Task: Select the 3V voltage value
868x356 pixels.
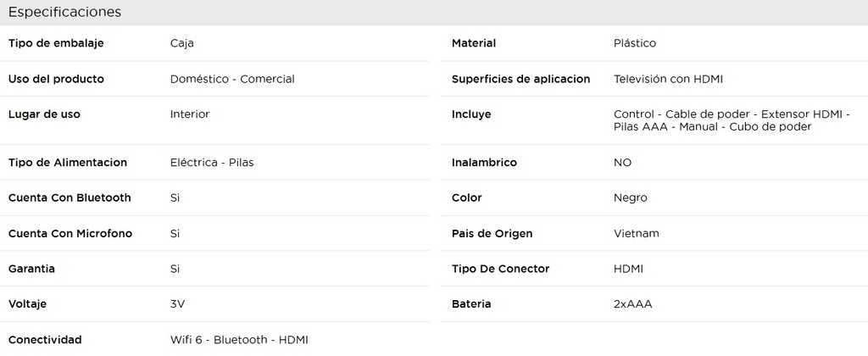Action: [178, 304]
